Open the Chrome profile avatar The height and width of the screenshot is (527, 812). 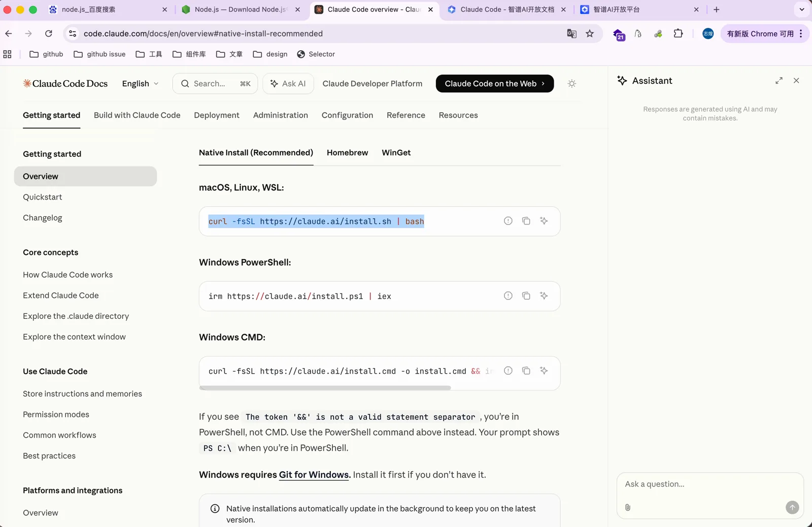coord(708,34)
